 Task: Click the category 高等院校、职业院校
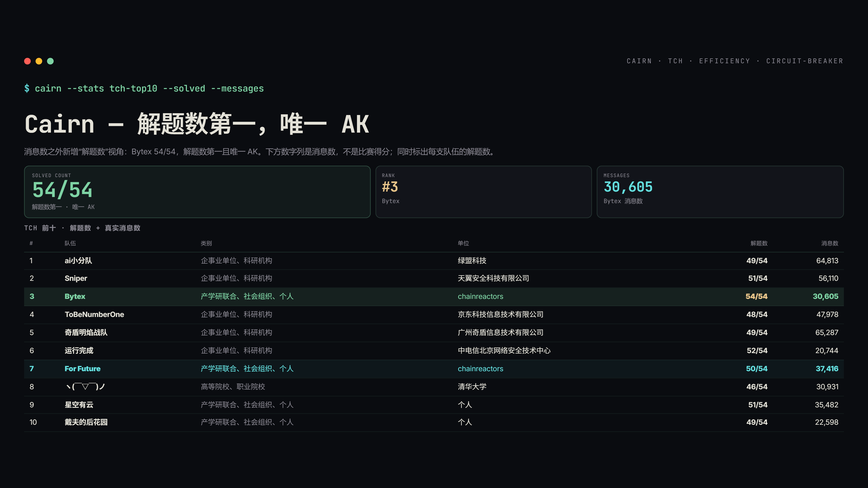233,387
